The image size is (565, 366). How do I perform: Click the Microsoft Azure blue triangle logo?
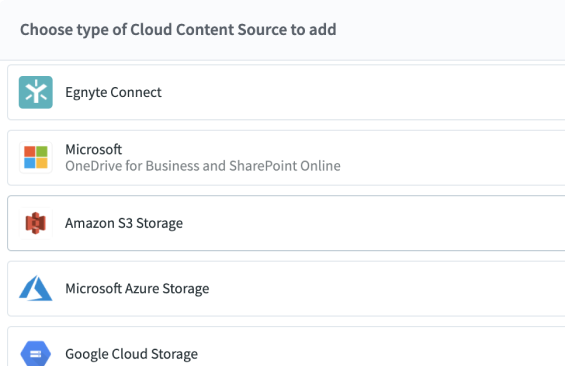36,288
